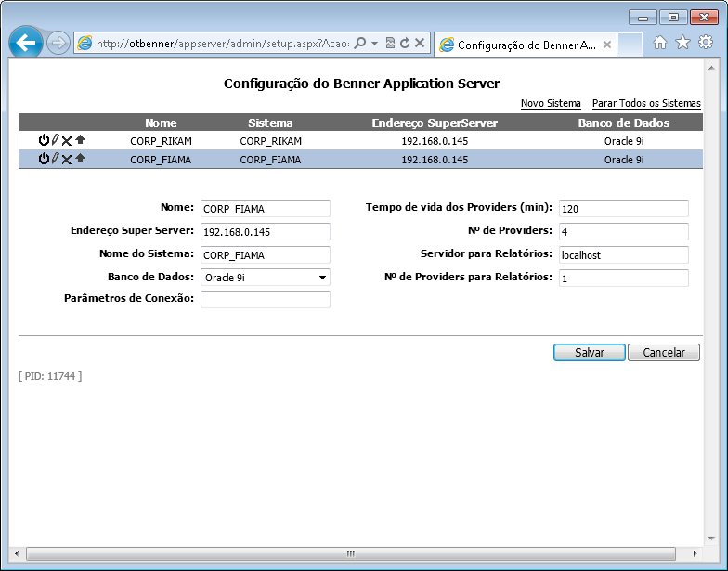
Task: Click 192.168.0.145 in CORP_FIAMA row
Action: (x=435, y=160)
